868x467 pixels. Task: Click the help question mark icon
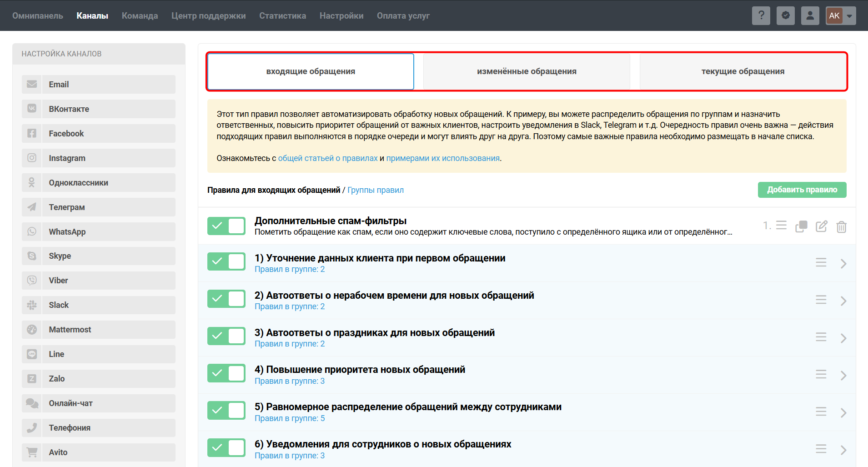761,15
